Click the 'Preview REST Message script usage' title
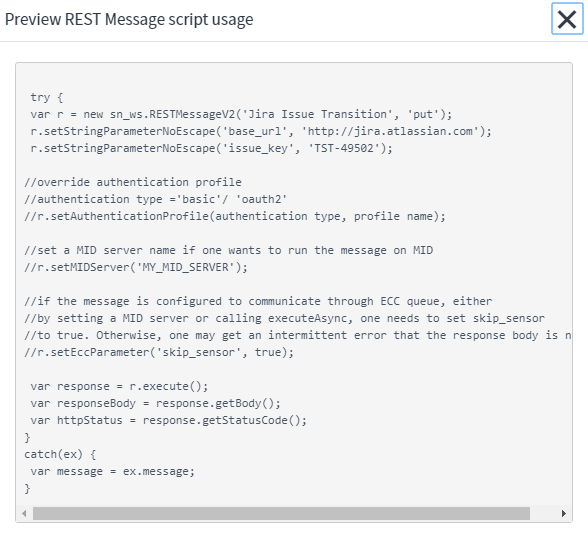Image resolution: width=588 pixels, height=537 pixels. coord(129,19)
